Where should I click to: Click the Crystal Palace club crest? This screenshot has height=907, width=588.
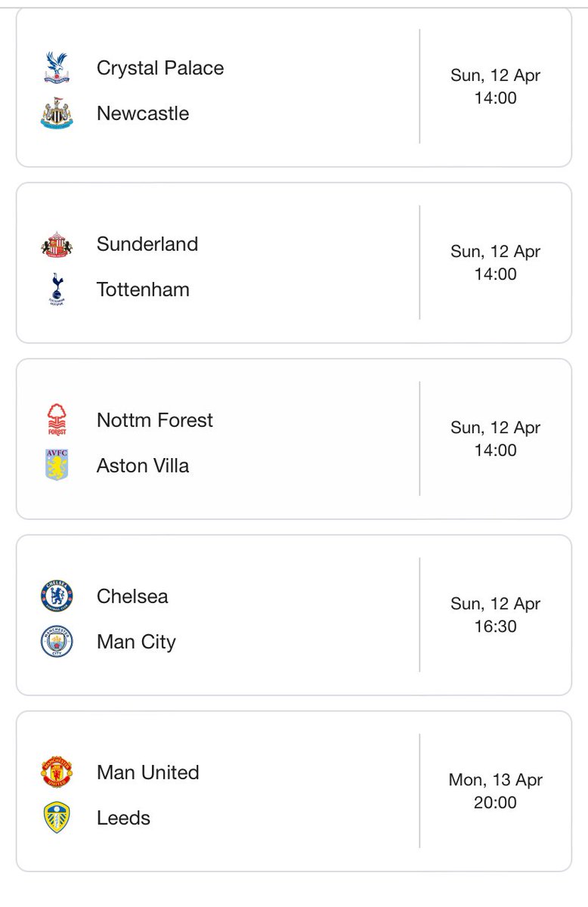(x=57, y=67)
